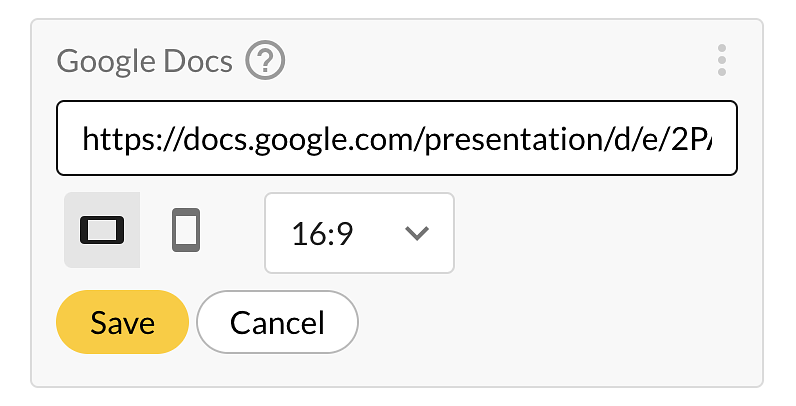Click the Google Docs panel title
The height and width of the screenshot is (406, 796).
[x=145, y=61]
